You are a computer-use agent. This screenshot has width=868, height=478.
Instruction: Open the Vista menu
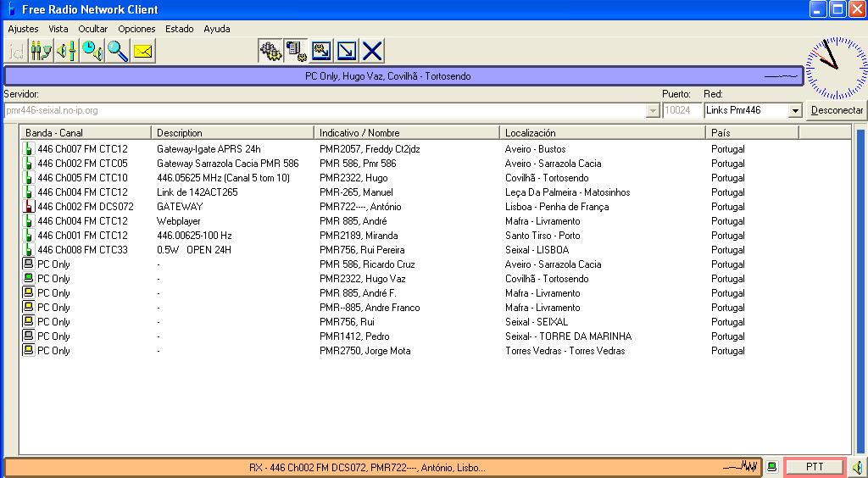[x=58, y=29]
